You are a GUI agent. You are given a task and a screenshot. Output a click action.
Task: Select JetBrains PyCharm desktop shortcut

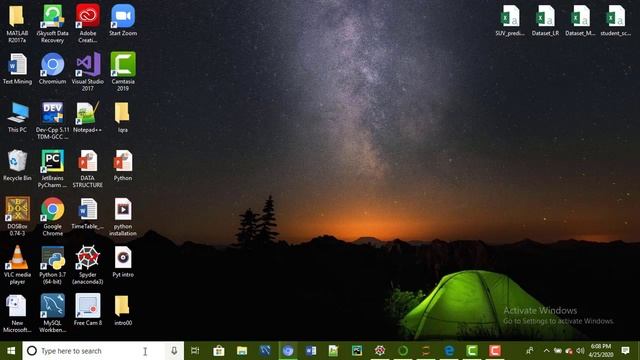[52, 161]
